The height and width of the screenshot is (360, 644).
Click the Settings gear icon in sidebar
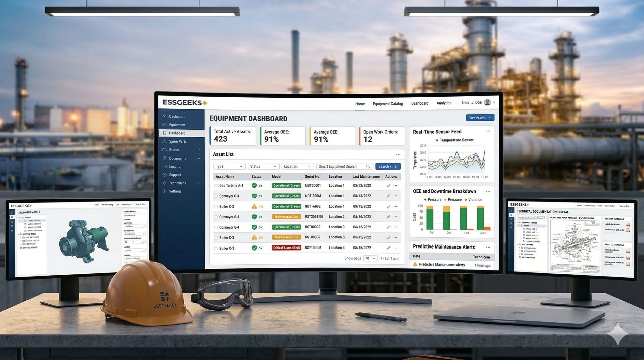[165, 191]
